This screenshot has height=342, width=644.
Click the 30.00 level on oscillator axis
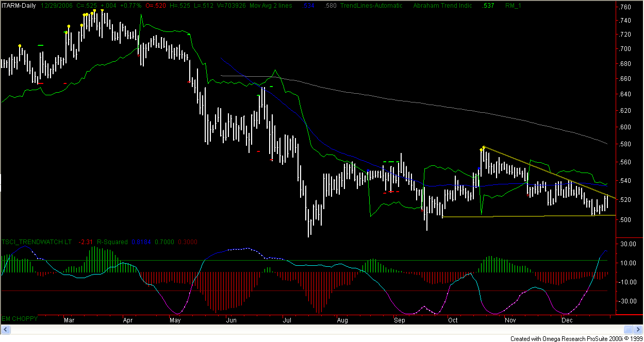coord(626,245)
